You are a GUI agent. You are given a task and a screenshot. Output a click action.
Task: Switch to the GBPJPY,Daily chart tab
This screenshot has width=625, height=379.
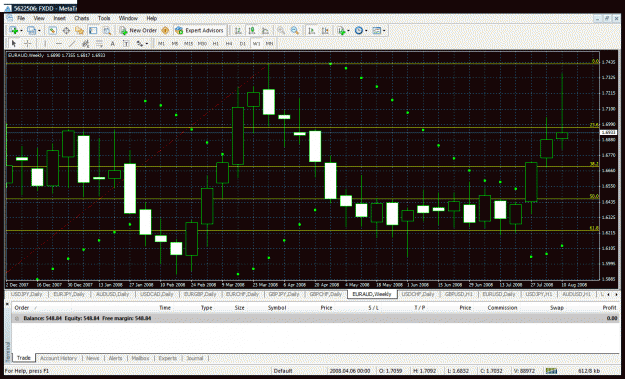tap(284, 294)
